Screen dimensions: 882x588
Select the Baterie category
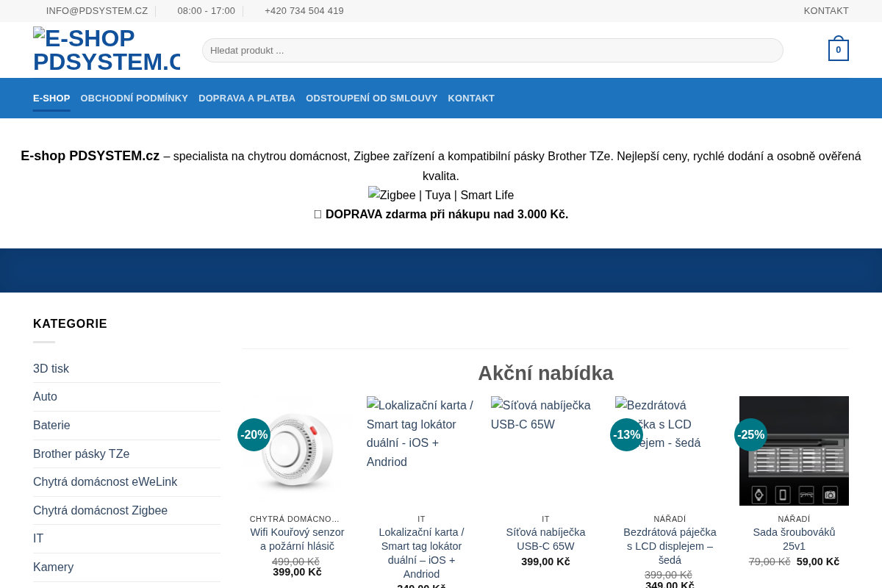click(x=51, y=425)
